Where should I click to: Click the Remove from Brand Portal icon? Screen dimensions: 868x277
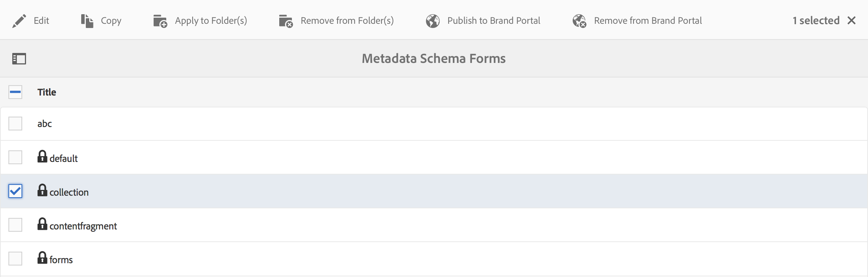tap(579, 21)
